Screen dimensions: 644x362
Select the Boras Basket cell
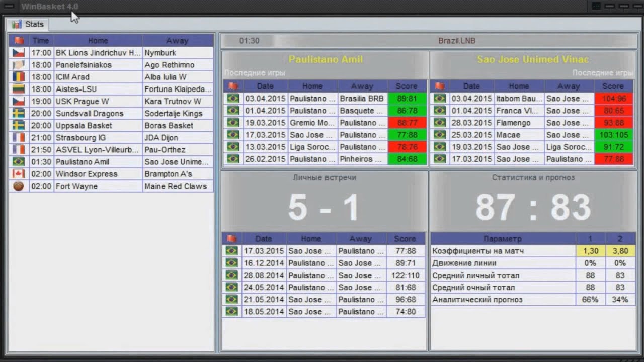178,125
